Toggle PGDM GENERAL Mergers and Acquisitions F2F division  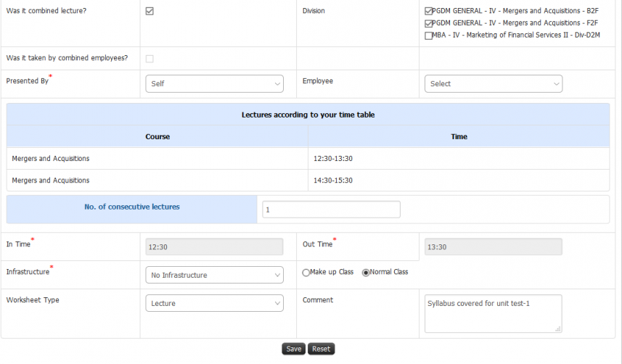point(428,23)
